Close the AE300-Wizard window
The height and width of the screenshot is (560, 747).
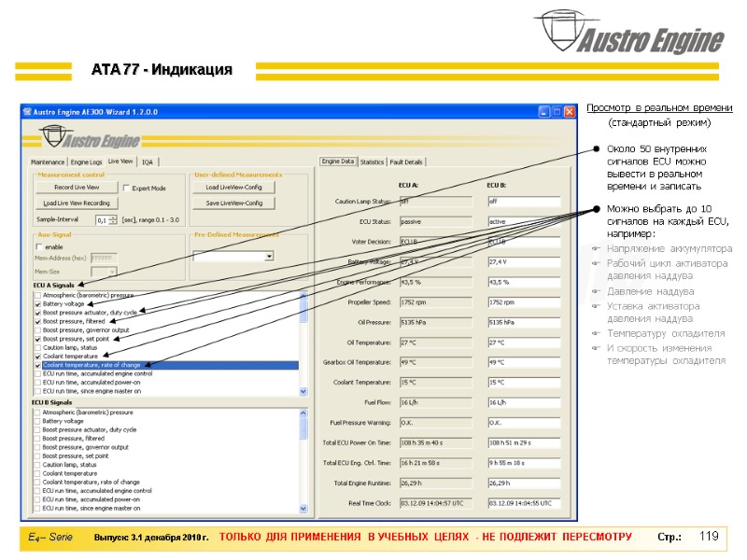pos(570,112)
